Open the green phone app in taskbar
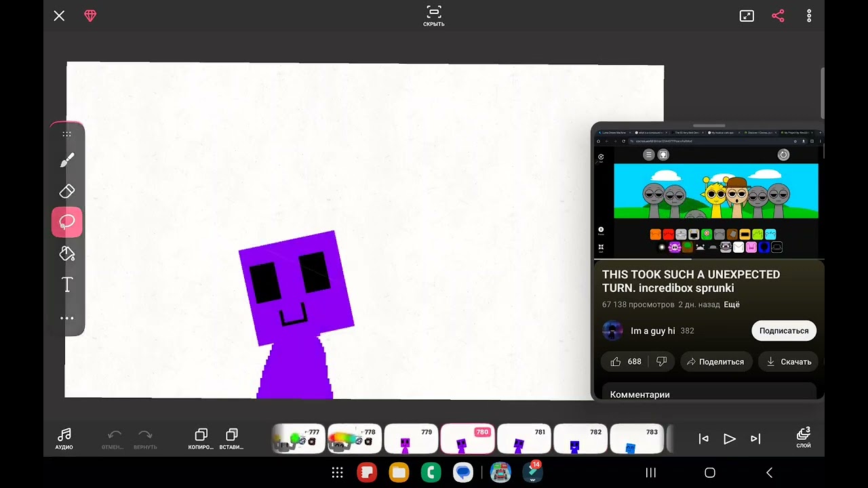 431,472
